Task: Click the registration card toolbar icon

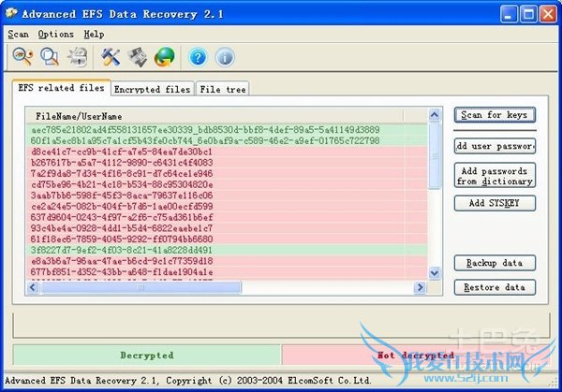Action: pyautogui.click(x=138, y=57)
